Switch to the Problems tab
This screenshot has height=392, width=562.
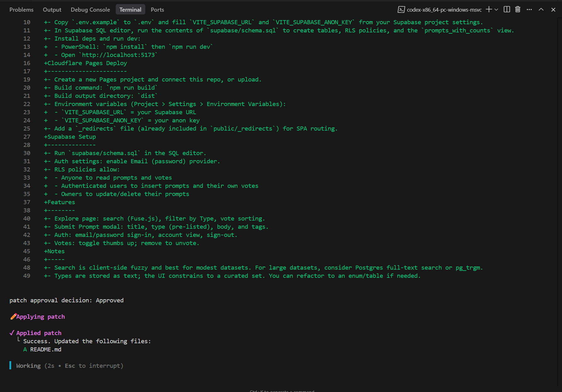pyautogui.click(x=21, y=9)
